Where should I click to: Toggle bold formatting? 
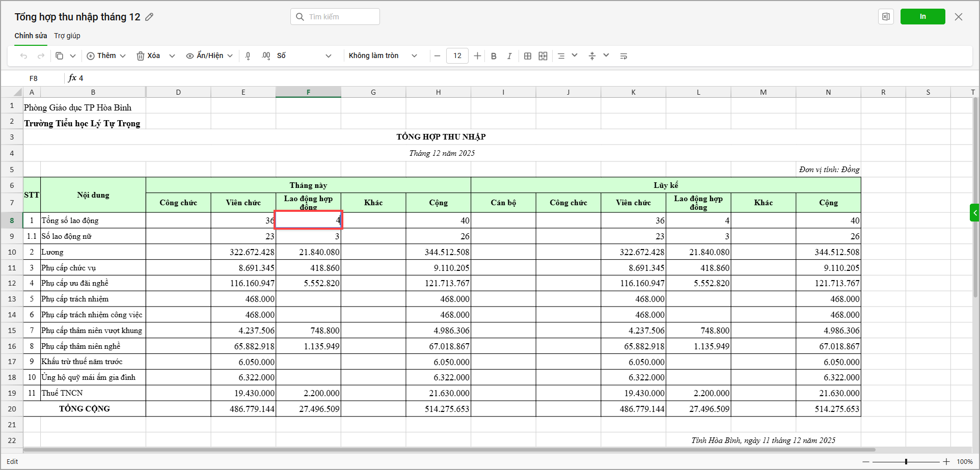[494, 56]
